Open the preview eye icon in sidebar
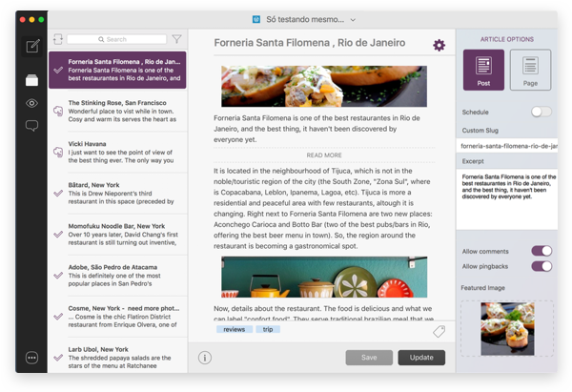 [x=31, y=103]
